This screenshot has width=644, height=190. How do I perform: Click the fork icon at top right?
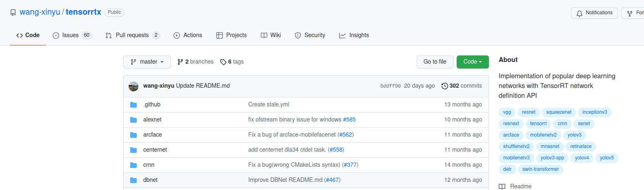[x=630, y=13]
